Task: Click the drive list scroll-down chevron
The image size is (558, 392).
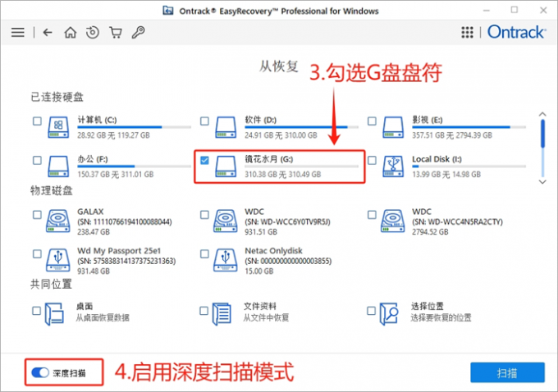Action: [x=542, y=182]
